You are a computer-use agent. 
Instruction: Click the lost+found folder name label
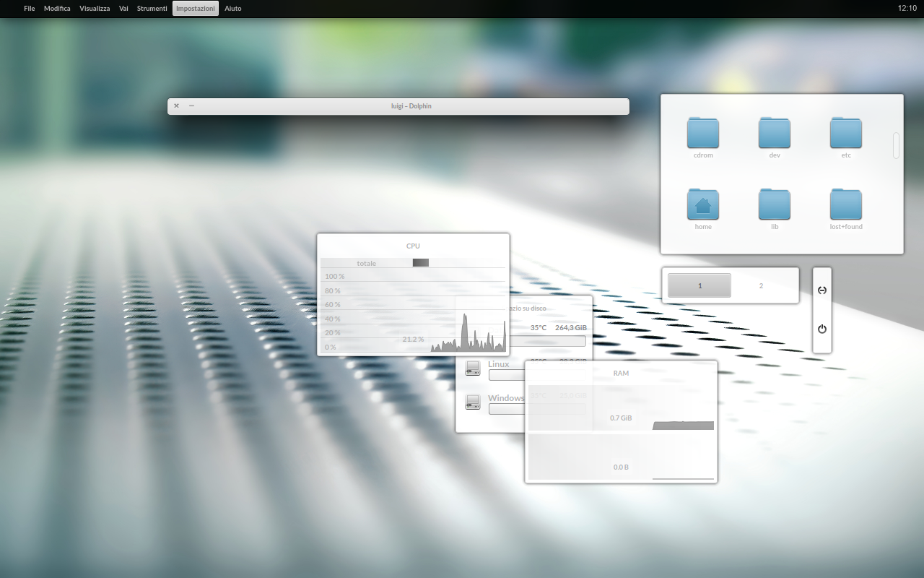846,227
